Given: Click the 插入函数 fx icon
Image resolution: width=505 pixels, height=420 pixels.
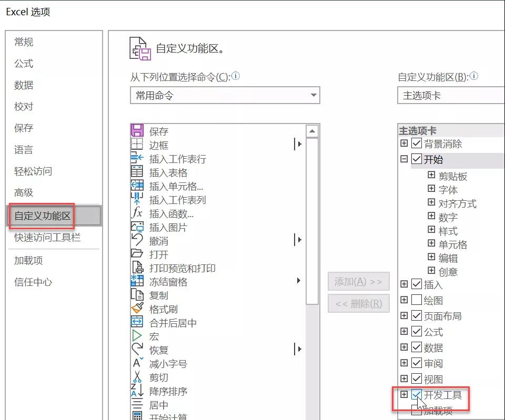Looking at the screenshot, I should (137, 213).
